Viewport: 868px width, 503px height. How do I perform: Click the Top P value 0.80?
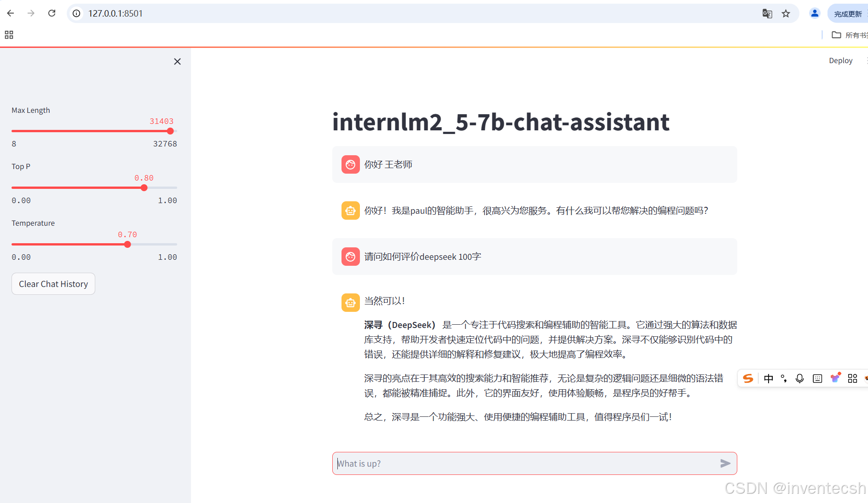144,178
